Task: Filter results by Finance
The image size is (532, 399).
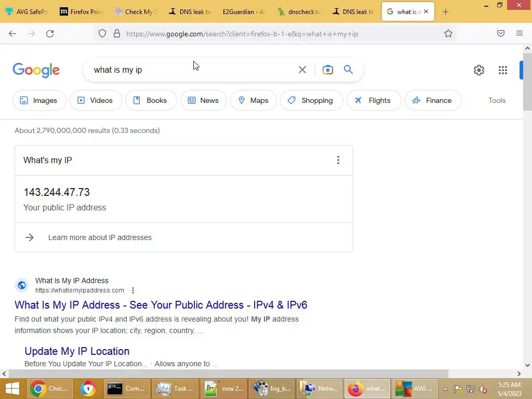Action: click(x=433, y=100)
